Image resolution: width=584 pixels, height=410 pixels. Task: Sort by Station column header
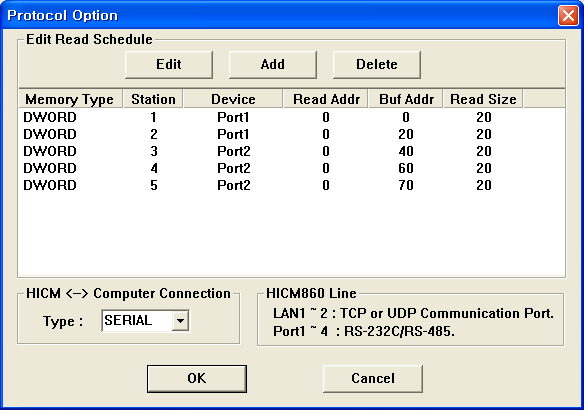tap(153, 99)
